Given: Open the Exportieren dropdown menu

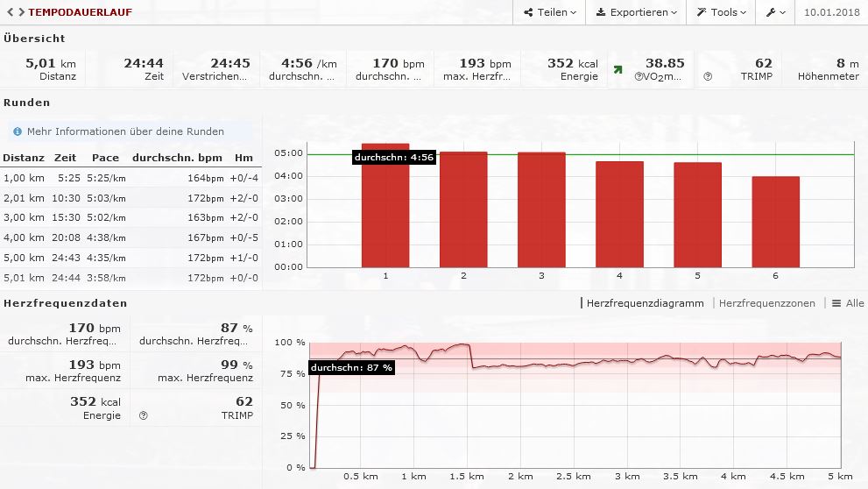Looking at the screenshot, I should coord(636,12).
